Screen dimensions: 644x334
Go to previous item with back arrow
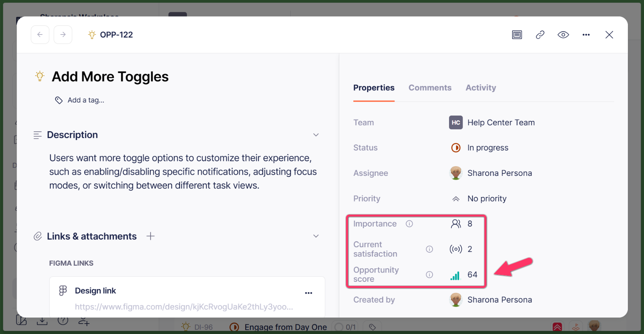pyautogui.click(x=40, y=35)
